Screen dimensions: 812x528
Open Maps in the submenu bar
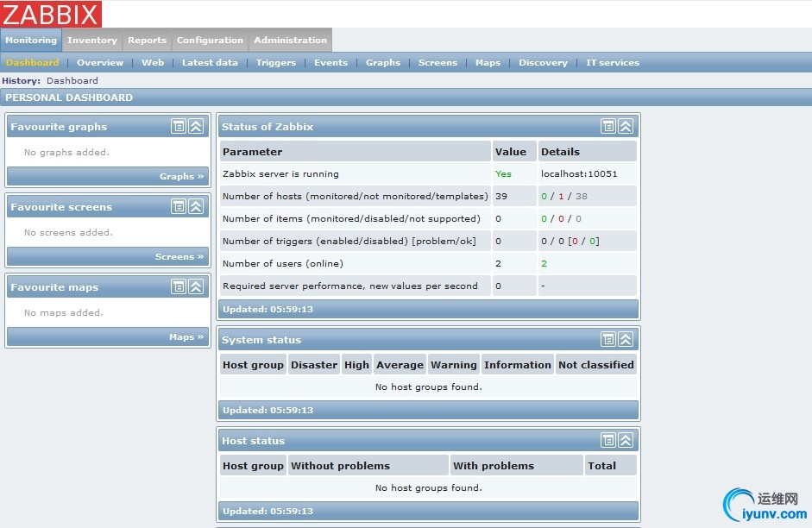[x=488, y=63]
